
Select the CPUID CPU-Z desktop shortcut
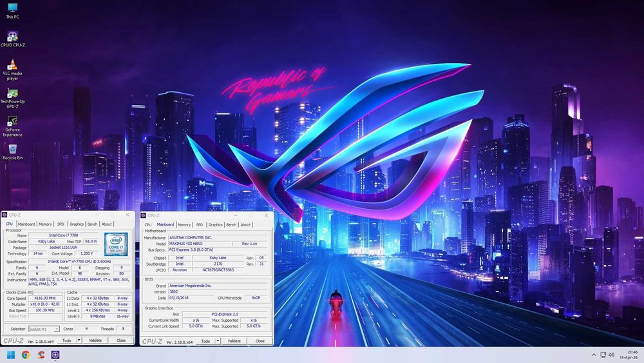pyautogui.click(x=12, y=39)
